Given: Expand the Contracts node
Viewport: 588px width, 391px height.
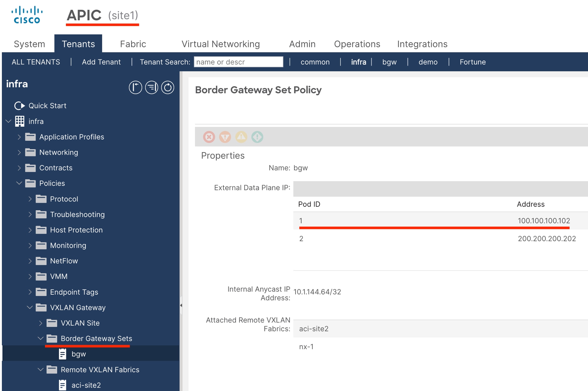Looking at the screenshot, I should pyautogui.click(x=19, y=168).
